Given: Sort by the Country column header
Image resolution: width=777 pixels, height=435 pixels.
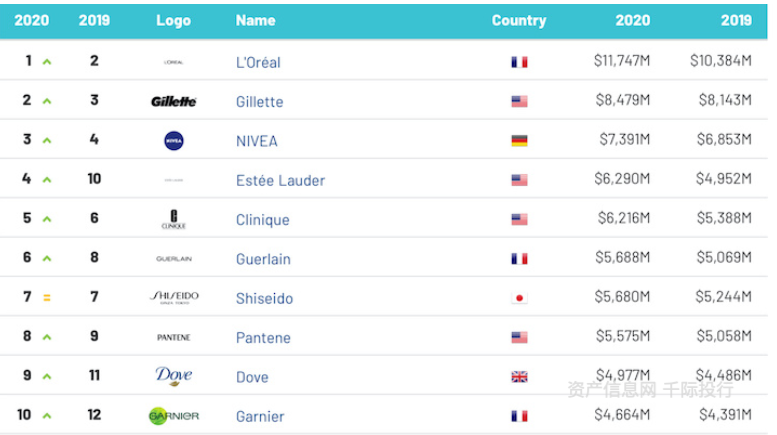Looking at the screenshot, I should point(519,20).
